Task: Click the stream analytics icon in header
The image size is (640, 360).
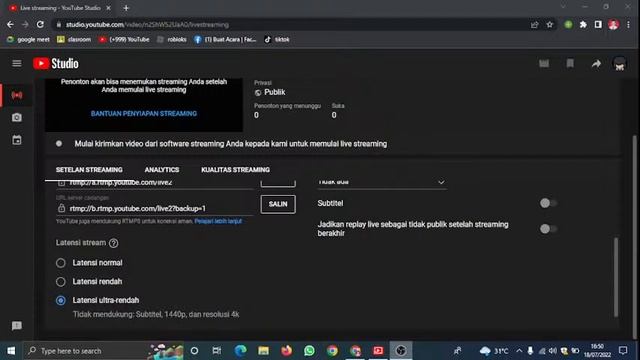Action: (x=544, y=64)
